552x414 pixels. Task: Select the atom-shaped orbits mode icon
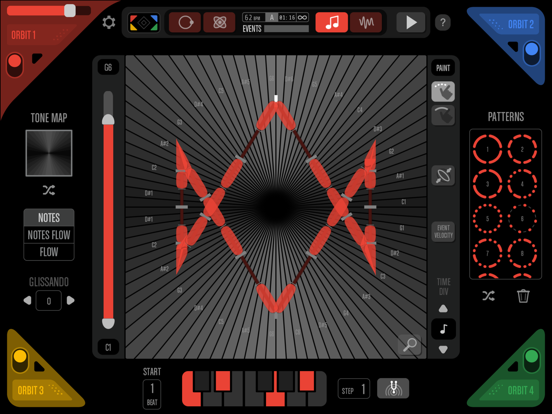click(219, 23)
